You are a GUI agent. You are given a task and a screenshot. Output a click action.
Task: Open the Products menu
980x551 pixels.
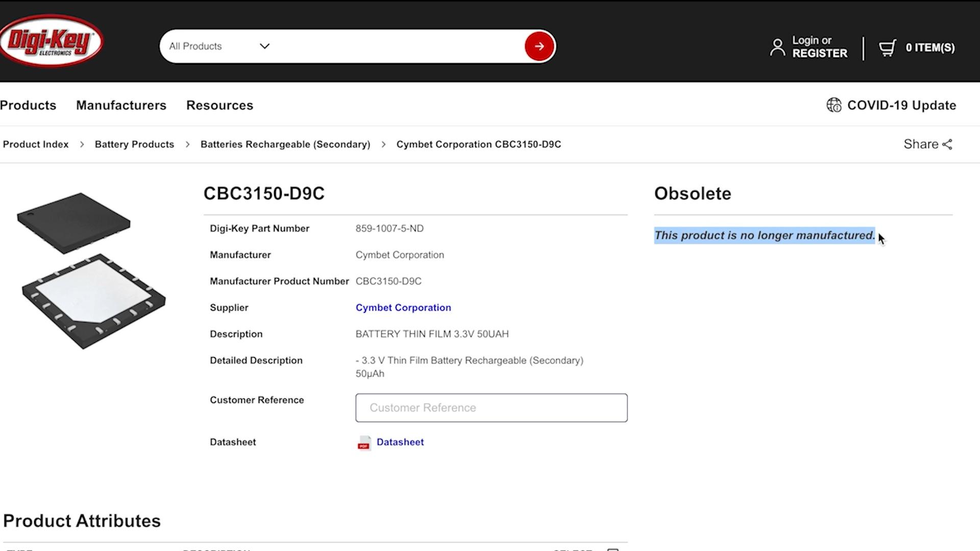(28, 105)
